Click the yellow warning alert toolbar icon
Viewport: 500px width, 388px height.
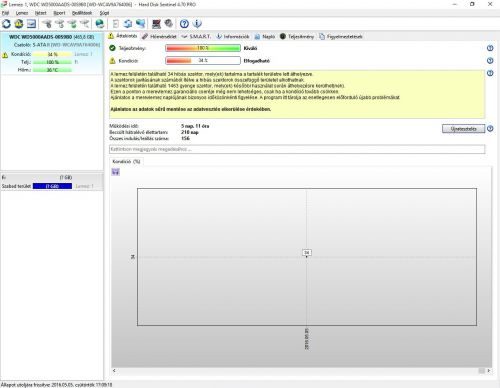pos(19,24)
